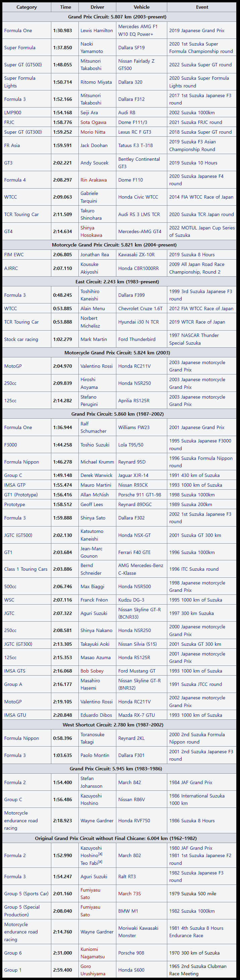Click the red Shinya Hosokawa link

[x=91, y=232]
